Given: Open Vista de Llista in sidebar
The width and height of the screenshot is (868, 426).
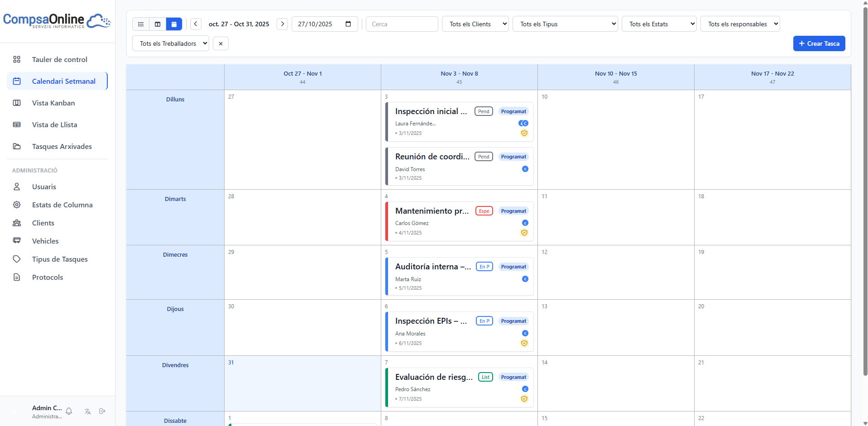Looking at the screenshot, I should [58, 124].
